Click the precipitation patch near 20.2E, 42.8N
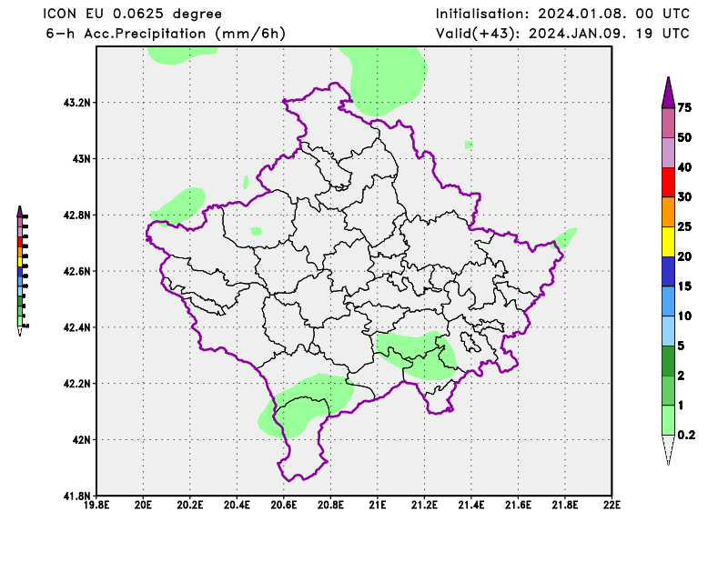Viewport: 728px width, 562px height. click(178, 206)
